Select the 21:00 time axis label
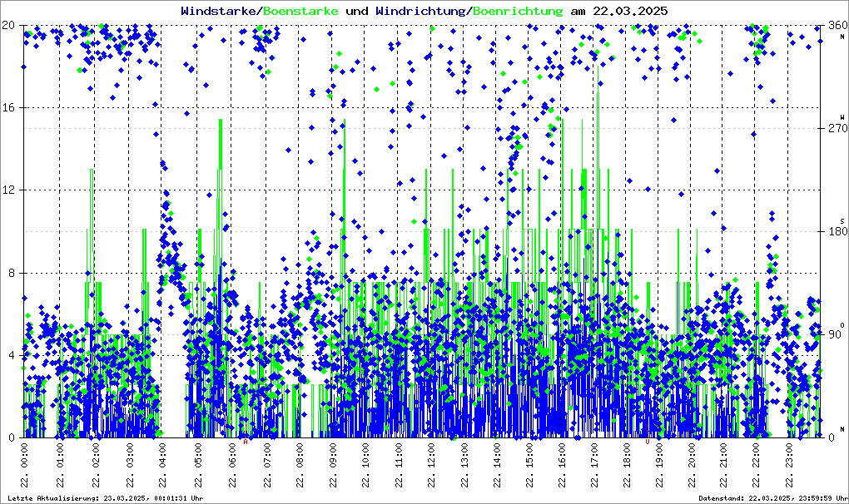This screenshot has height=504, width=849. click(724, 465)
